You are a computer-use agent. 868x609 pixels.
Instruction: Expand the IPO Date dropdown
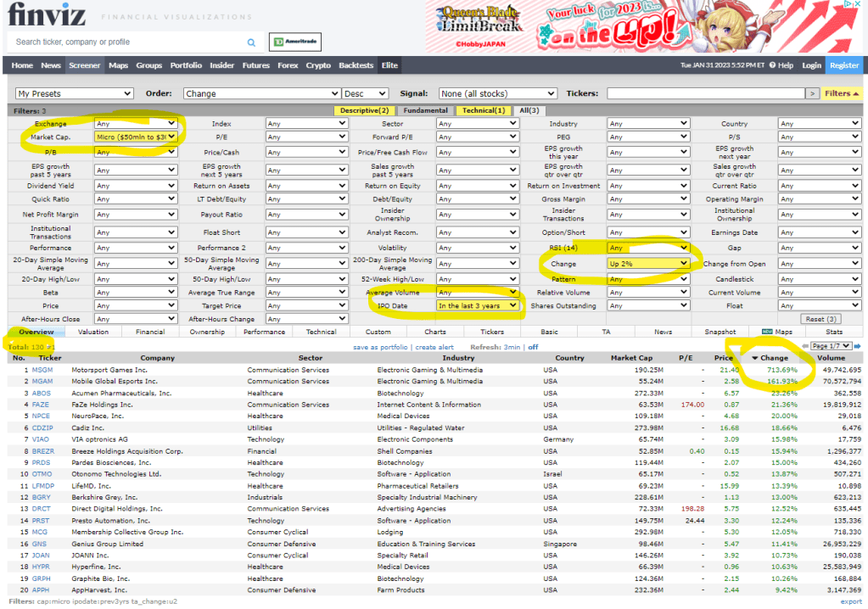point(477,305)
